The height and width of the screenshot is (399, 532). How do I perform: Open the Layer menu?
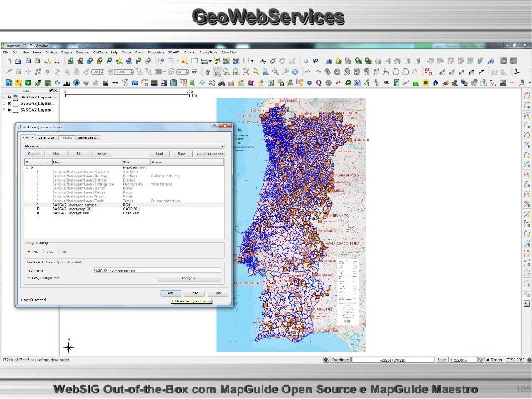(x=37, y=52)
